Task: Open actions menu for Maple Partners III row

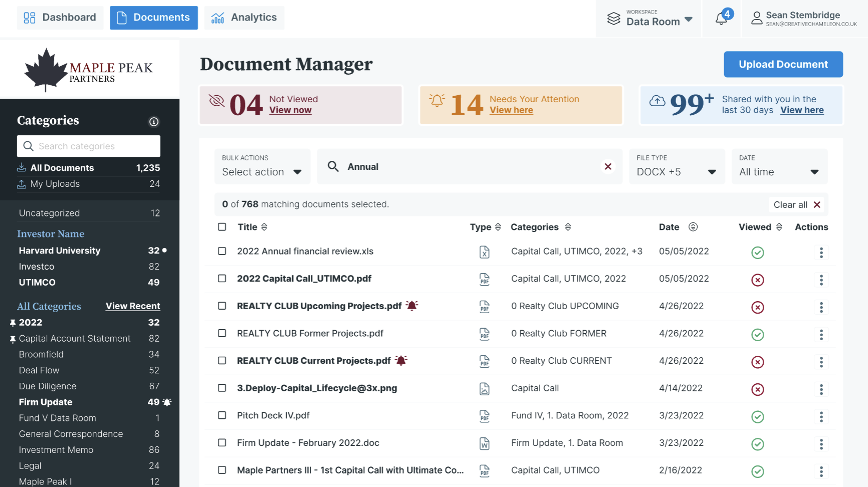Action: tap(821, 471)
